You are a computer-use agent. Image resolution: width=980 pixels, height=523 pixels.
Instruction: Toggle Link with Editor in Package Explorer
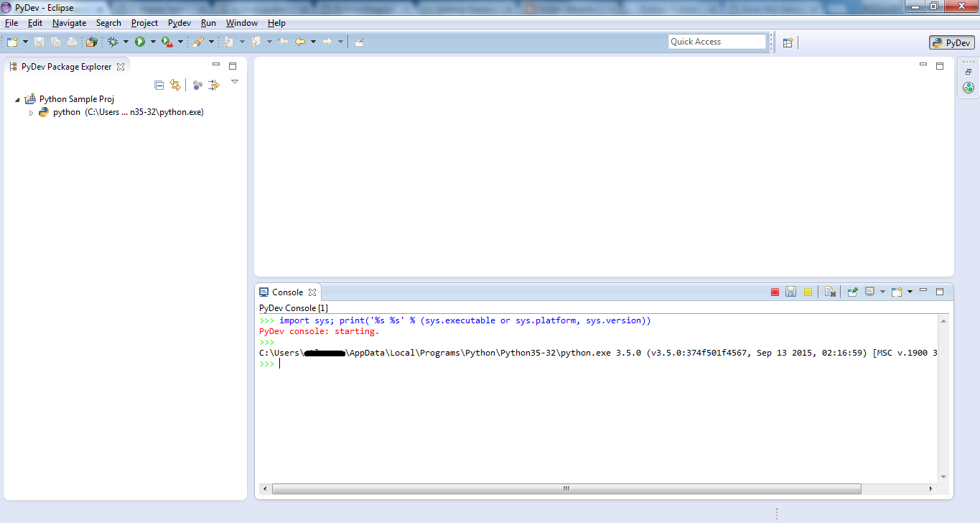[175, 85]
